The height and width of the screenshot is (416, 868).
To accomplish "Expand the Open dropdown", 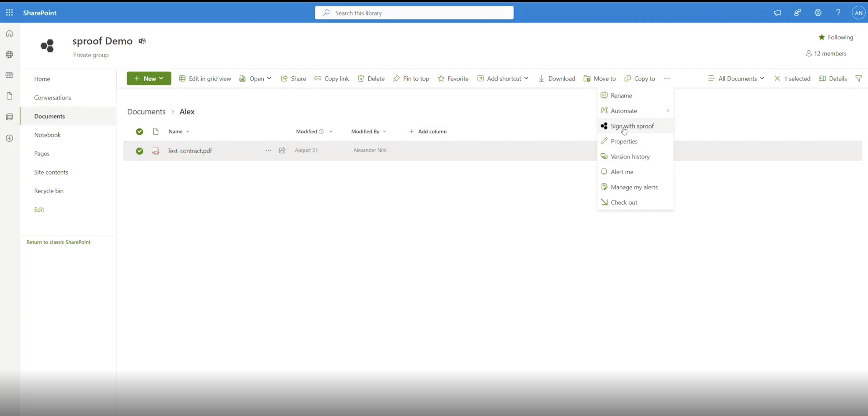I will coord(269,78).
